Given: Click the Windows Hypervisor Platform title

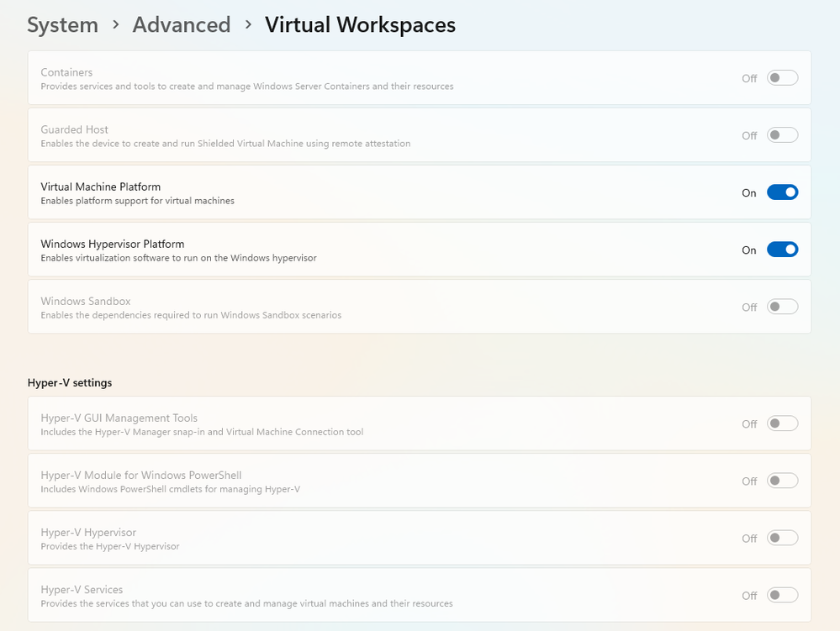Looking at the screenshot, I should (x=113, y=244).
